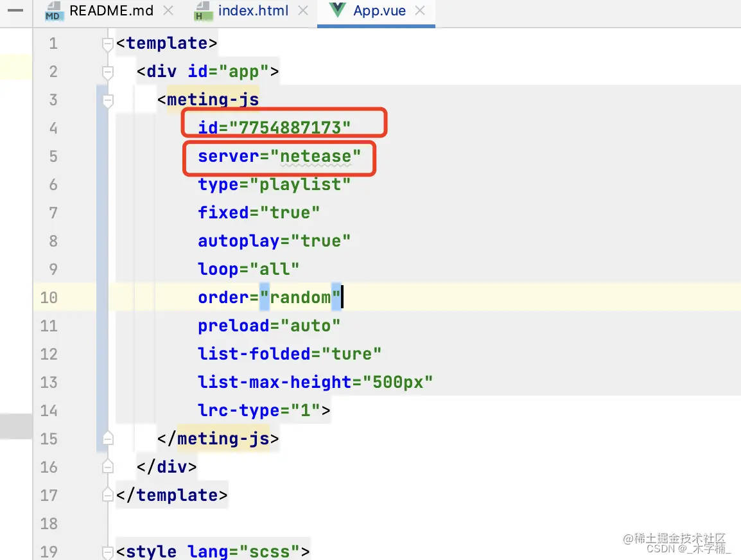Click the autoplay="true" attribute
Screen dimensions: 741x560
pos(274,241)
